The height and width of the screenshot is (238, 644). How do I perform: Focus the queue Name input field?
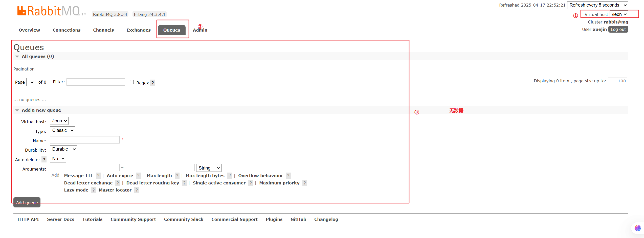tap(84, 140)
